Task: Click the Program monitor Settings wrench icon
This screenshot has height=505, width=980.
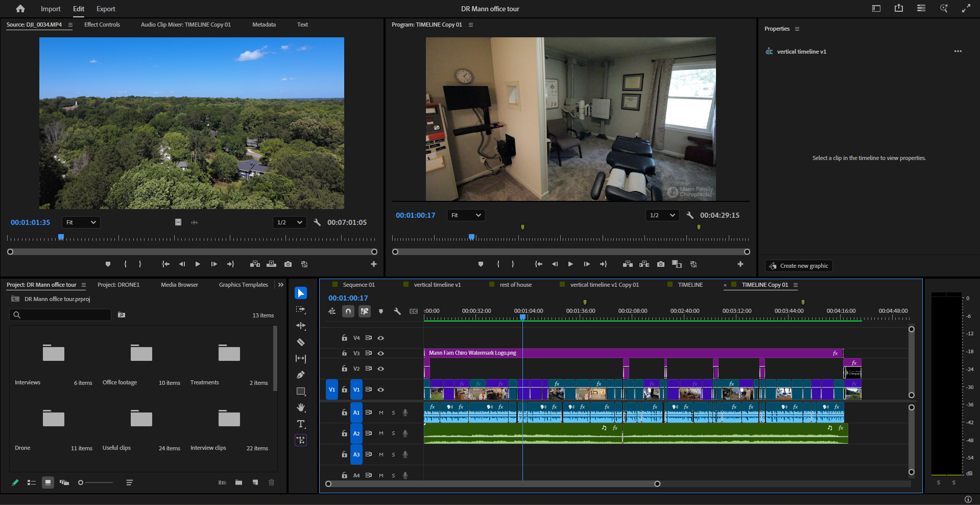Action: coord(690,215)
